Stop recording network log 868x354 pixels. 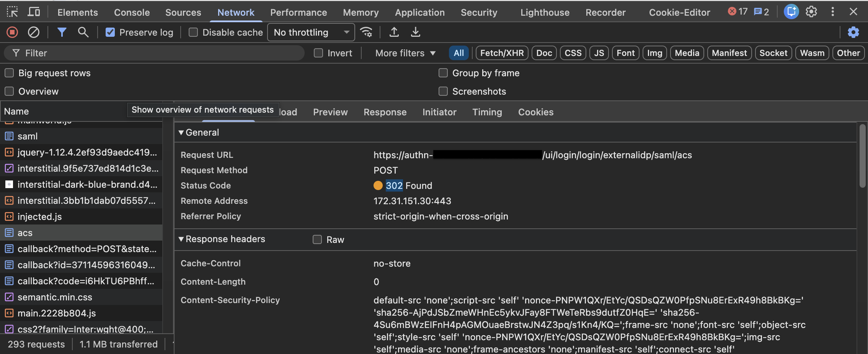point(12,33)
